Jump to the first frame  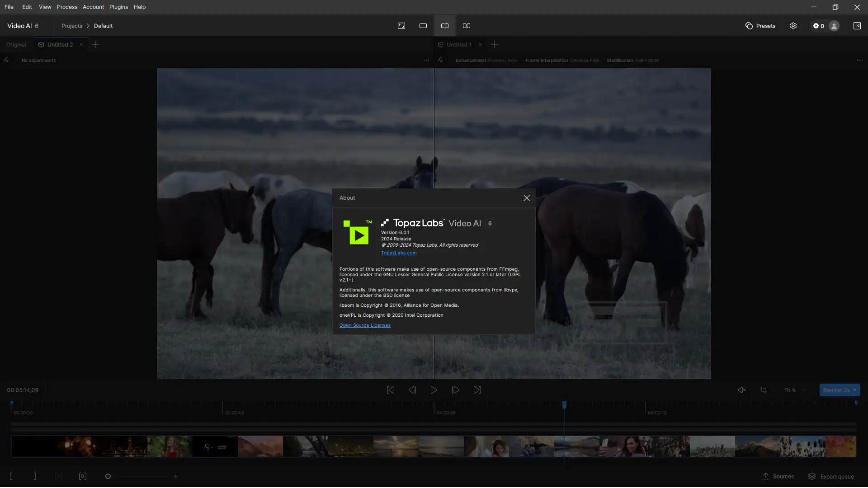(x=391, y=390)
